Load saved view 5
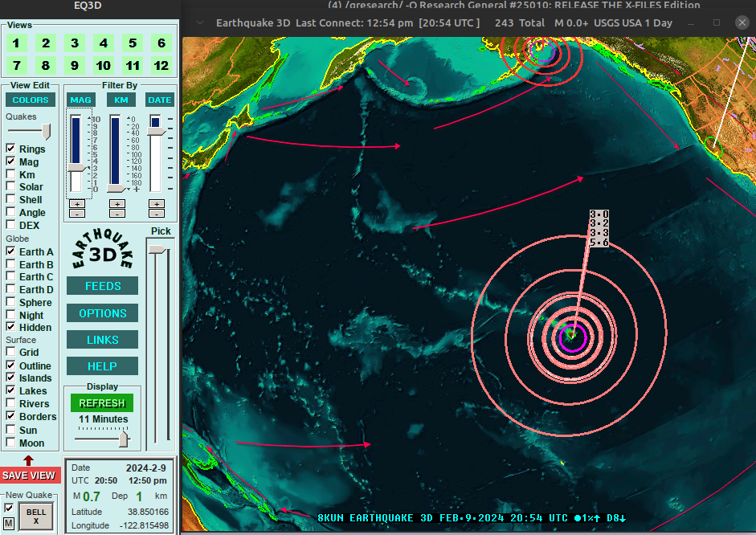The width and height of the screenshot is (756, 535). pos(133,43)
